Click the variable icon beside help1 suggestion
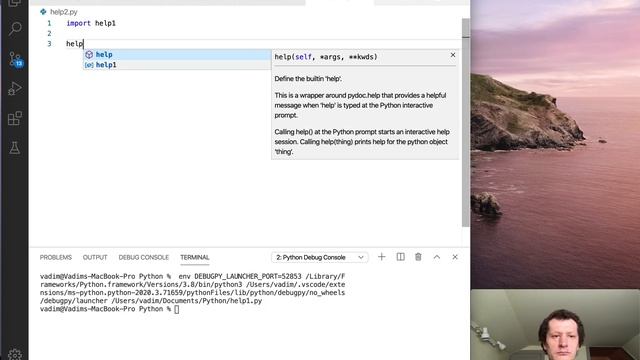 tap(89, 65)
